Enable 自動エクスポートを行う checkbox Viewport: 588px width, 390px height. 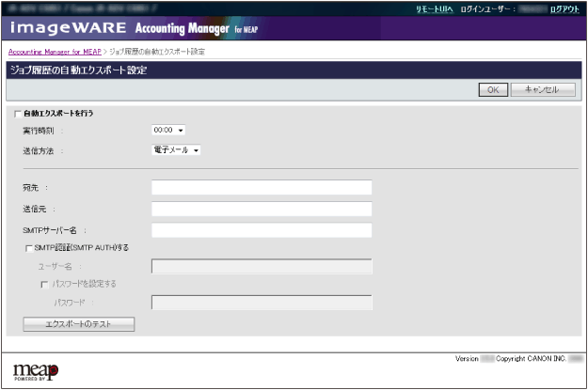(18, 114)
